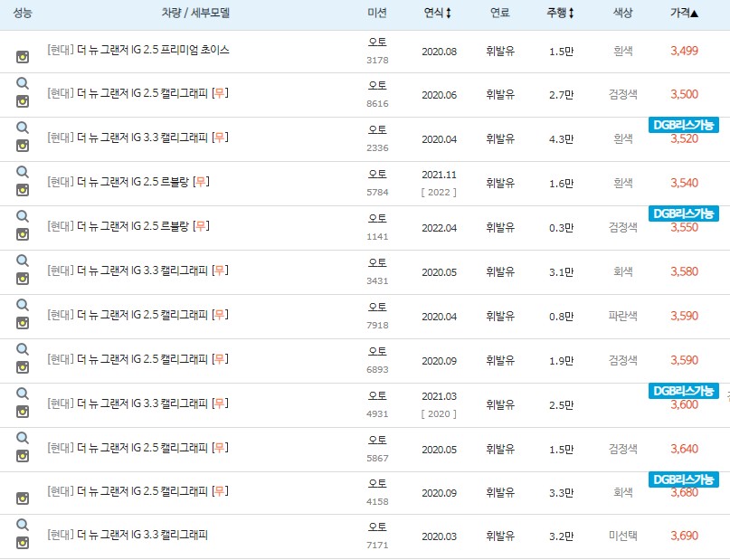Open camera icon for car 1141
Screen dimensions: 730x560
pyautogui.click(x=23, y=234)
